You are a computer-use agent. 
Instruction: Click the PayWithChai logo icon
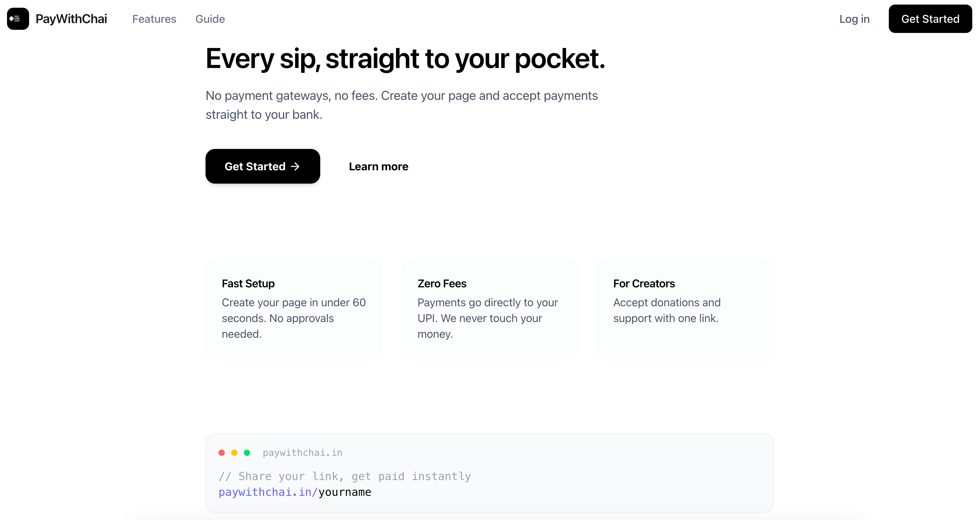tap(18, 19)
